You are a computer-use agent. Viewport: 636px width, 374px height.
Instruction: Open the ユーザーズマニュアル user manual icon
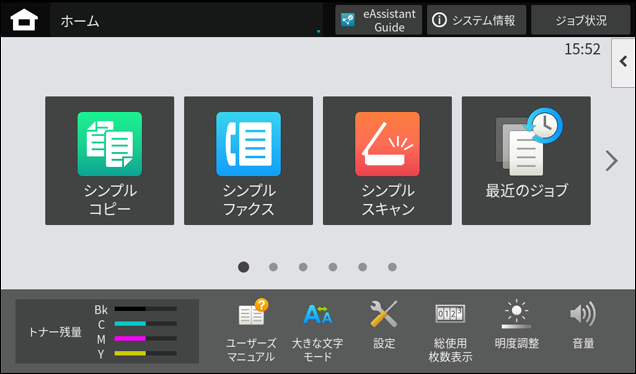click(251, 330)
